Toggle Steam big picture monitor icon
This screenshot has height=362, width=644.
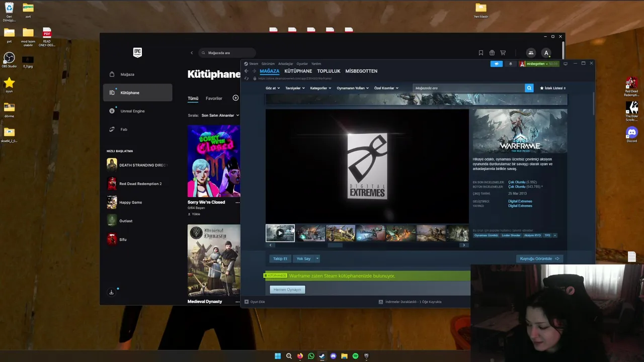click(x=566, y=64)
